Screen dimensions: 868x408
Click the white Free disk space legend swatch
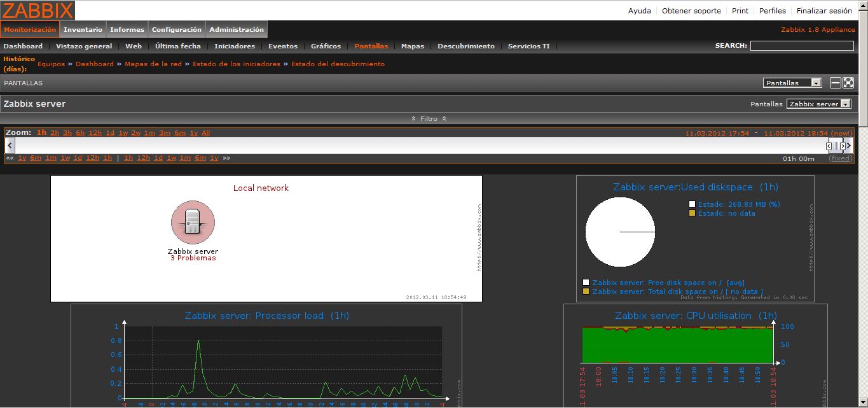click(586, 283)
